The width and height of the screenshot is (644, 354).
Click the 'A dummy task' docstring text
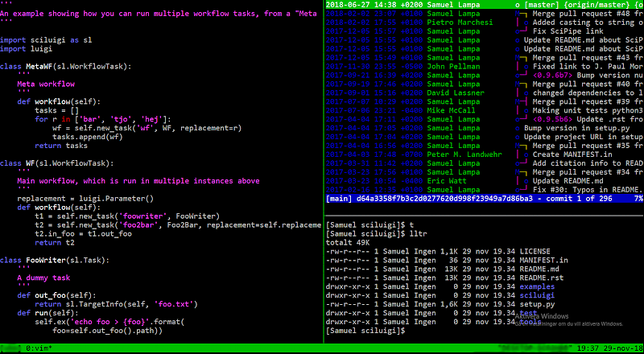click(43, 278)
